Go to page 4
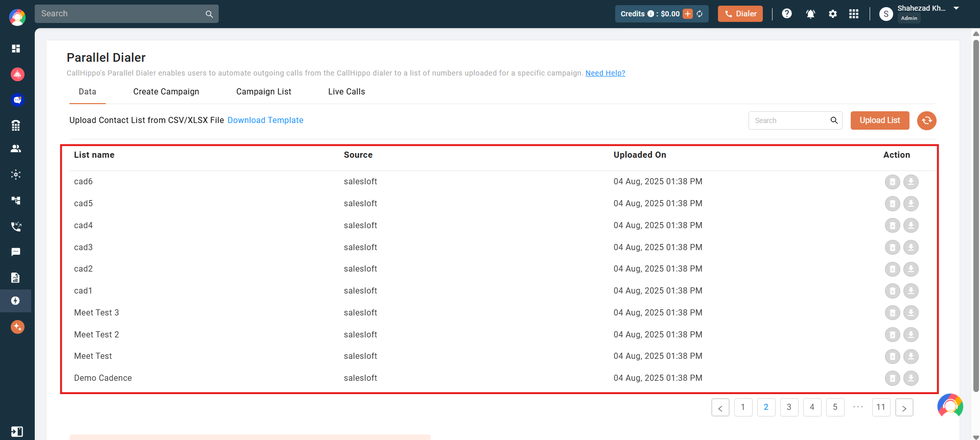The width and height of the screenshot is (980, 440). pos(812,407)
